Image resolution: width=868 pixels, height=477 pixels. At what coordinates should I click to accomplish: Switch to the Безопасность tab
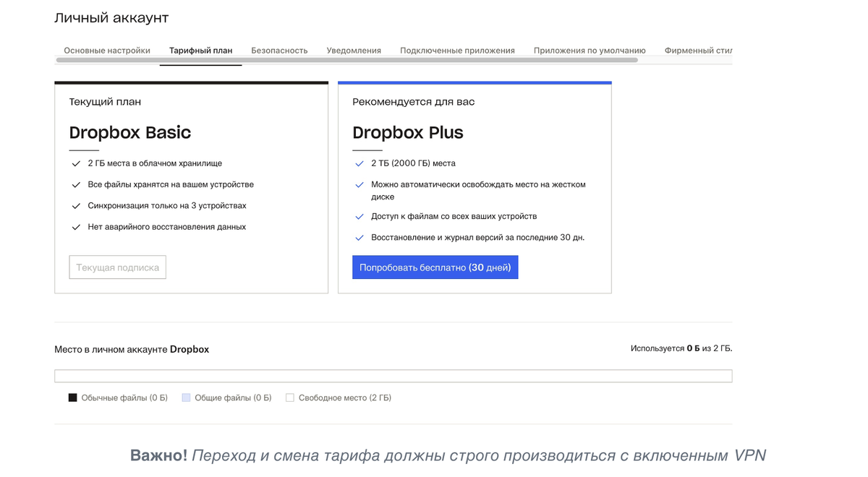[279, 51]
